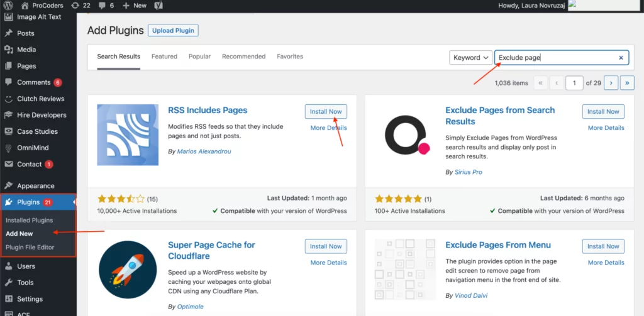
Task: Click the Contact envelope icon
Action: point(9,164)
